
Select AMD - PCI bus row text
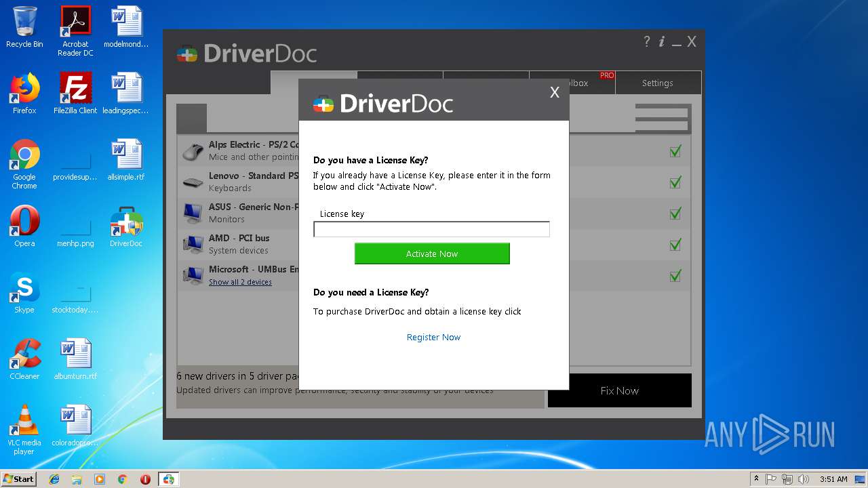[239, 238]
